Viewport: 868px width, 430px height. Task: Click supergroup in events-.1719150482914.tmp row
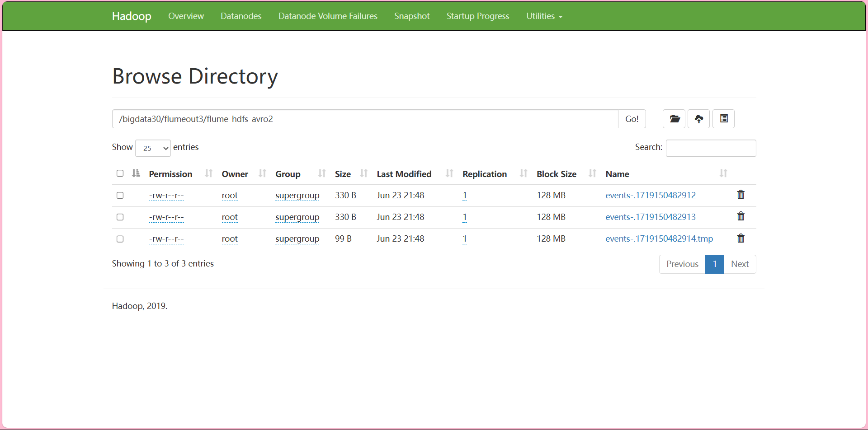297,239
